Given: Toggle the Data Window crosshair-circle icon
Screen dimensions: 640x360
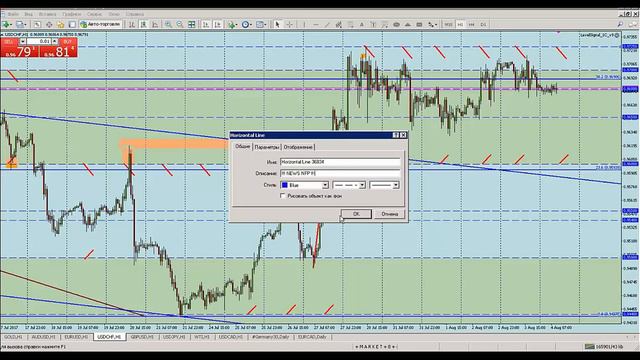Looking at the screenshot, I should [x=49, y=24].
